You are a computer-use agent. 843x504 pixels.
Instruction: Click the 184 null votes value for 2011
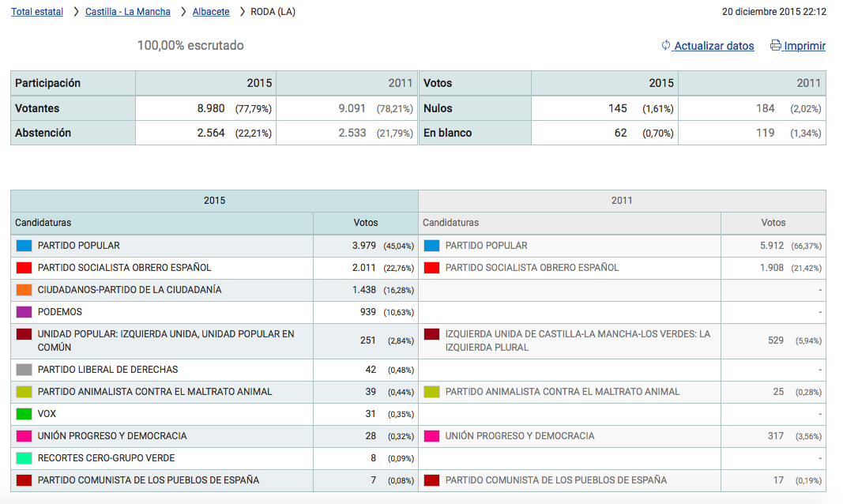tap(765, 108)
